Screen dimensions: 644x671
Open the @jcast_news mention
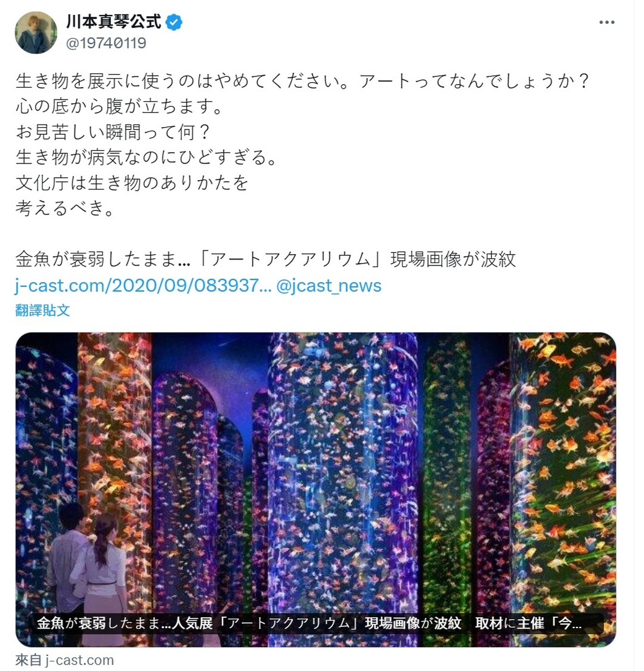click(329, 286)
